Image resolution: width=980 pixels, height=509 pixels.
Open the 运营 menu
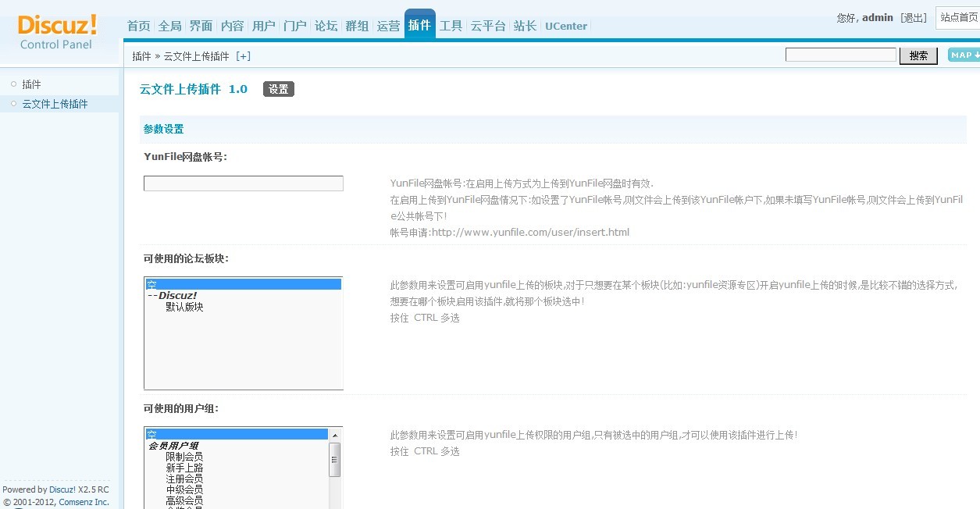click(388, 26)
